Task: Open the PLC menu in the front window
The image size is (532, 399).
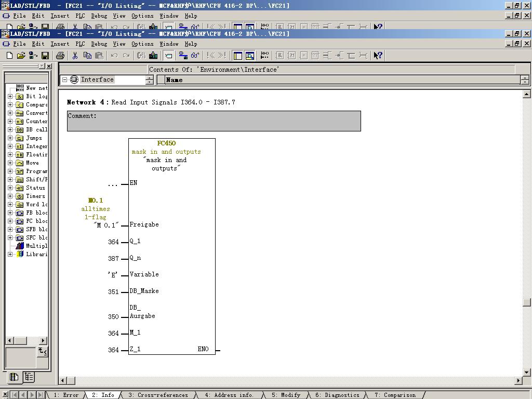Action: [80, 44]
